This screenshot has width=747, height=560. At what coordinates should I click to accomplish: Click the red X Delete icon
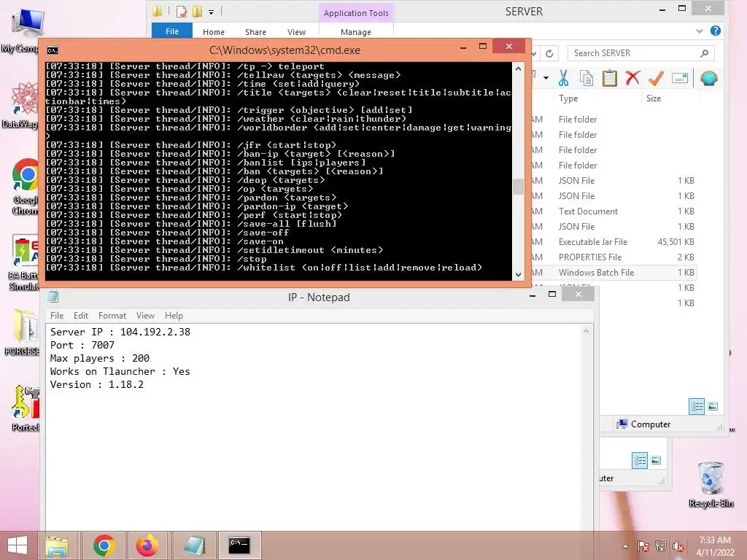pyautogui.click(x=632, y=77)
